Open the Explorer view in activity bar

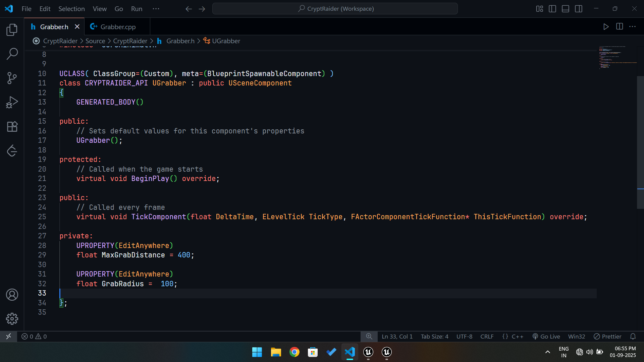pos(12,30)
